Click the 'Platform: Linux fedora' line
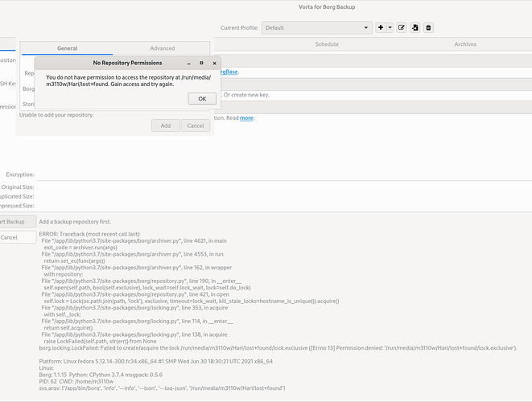 pos(155,361)
